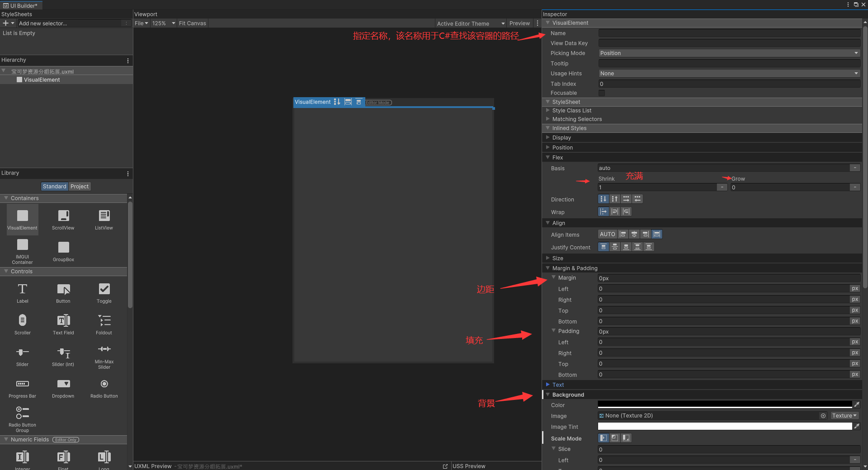Open the Active Editor Theme dropdown

coord(471,23)
